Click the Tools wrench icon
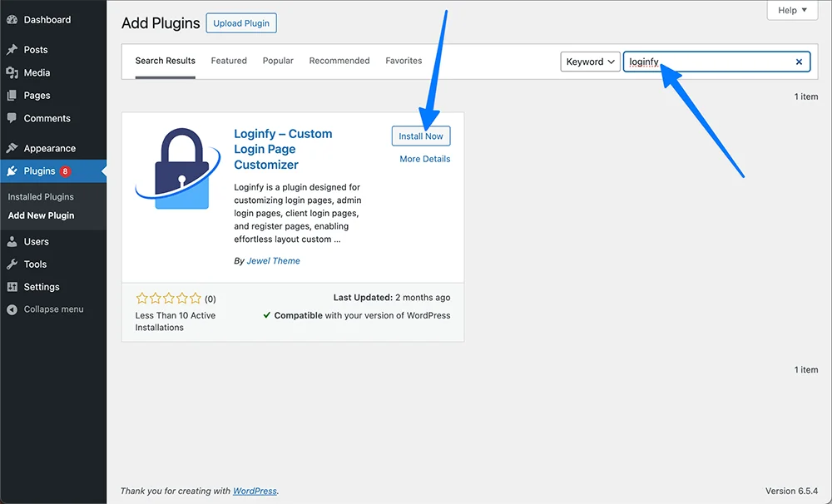The height and width of the screenshot is (504, 832). [x=12, y=264]
